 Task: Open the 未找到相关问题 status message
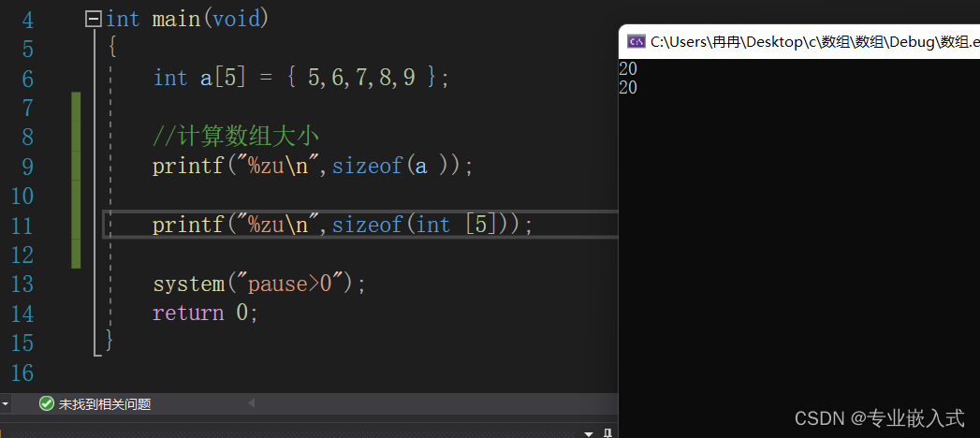[105, 404]
